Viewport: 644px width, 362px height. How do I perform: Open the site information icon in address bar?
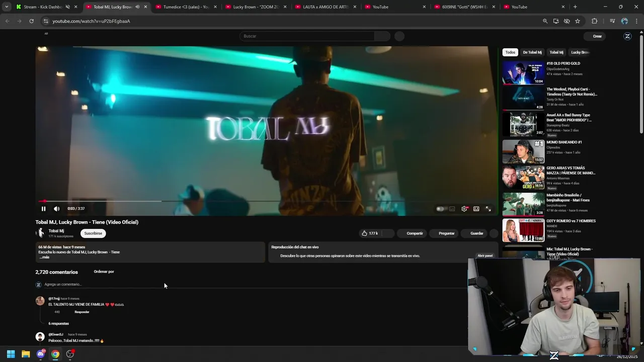click(x=45, y=21)
